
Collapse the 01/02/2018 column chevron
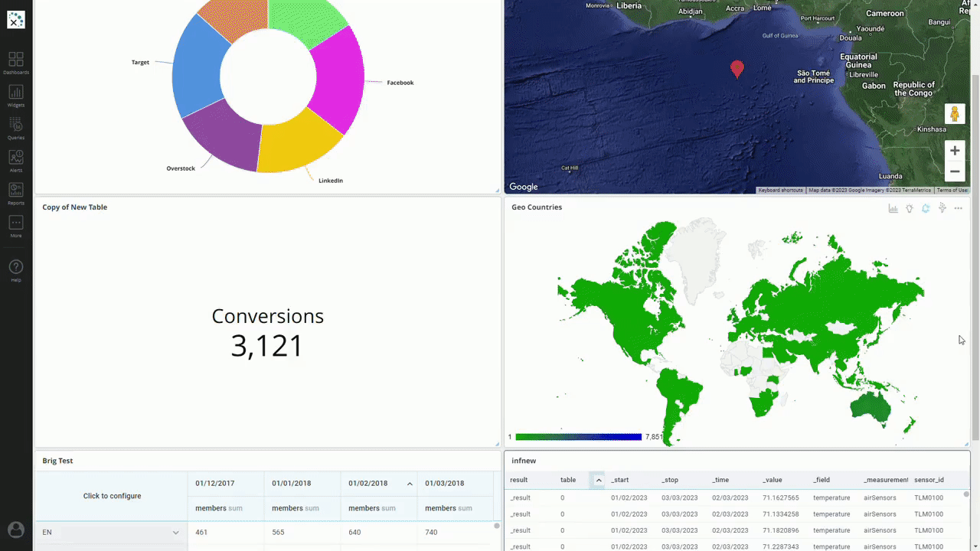tap(410, 484)
